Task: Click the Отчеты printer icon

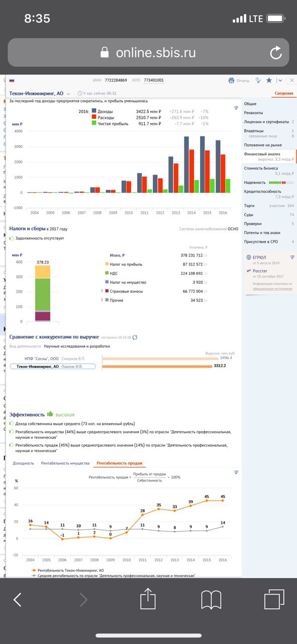Action: coord(231,80)
